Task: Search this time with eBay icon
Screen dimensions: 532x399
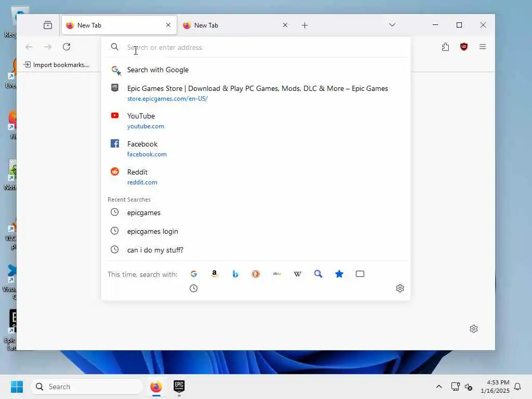Action: pos(277,274)
